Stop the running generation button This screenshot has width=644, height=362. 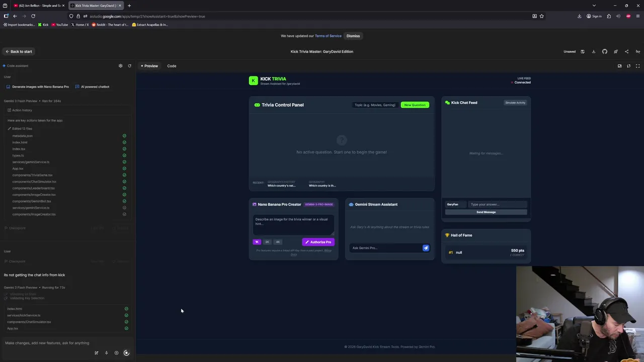126,353
